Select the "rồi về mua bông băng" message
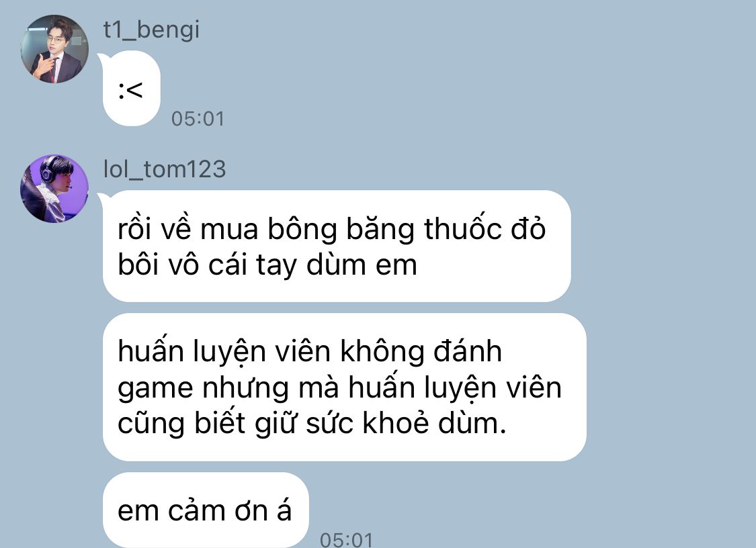756x548 pixels. click(337, 246)
